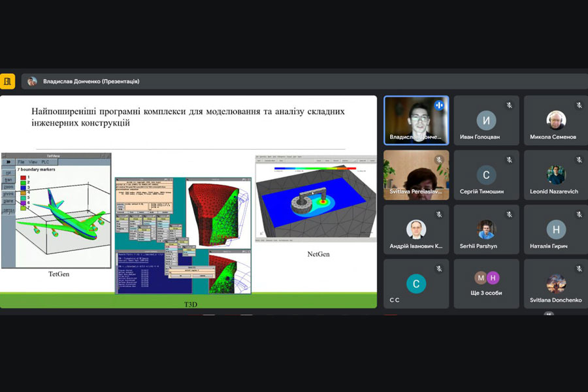Click Микола Семенов's profile photo
The width and height of the screenshot is (588, 392).
click(x=556, y=120)
